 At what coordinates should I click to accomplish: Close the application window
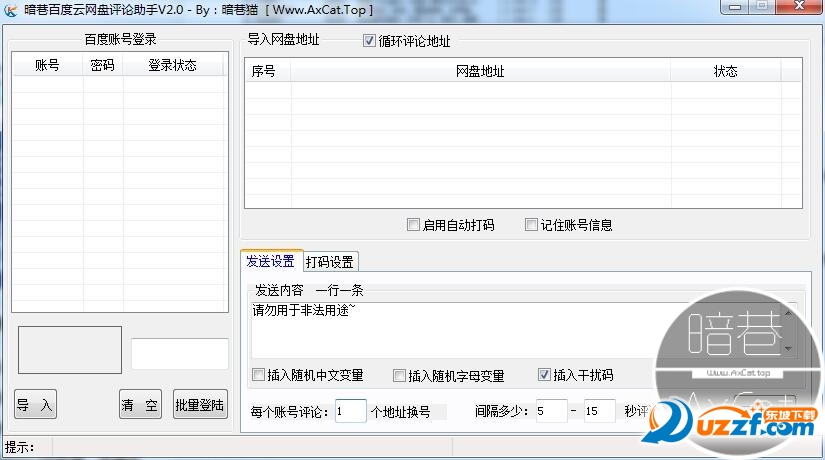pos(799,6)
